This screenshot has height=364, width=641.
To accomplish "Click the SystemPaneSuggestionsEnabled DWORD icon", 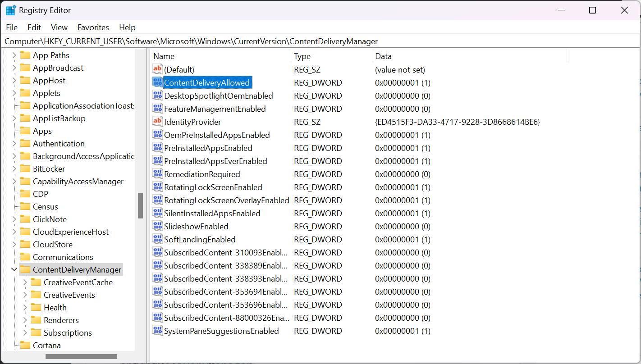I will (158, 331).
